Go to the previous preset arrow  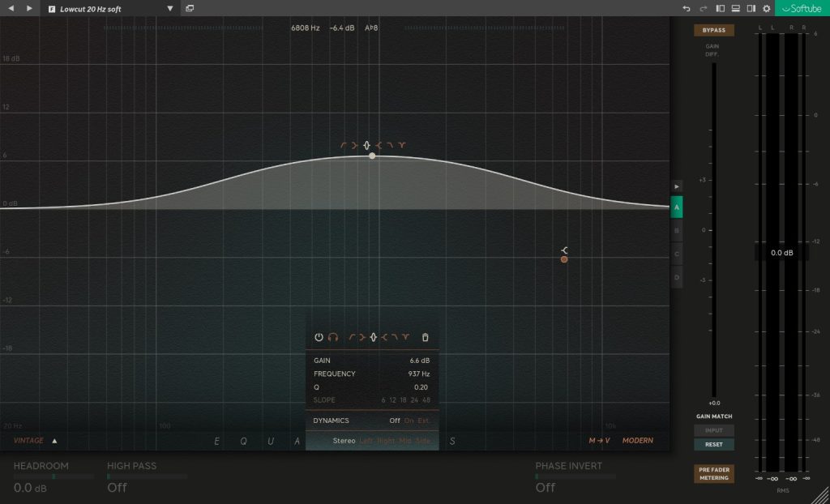(x=11, y=8)
